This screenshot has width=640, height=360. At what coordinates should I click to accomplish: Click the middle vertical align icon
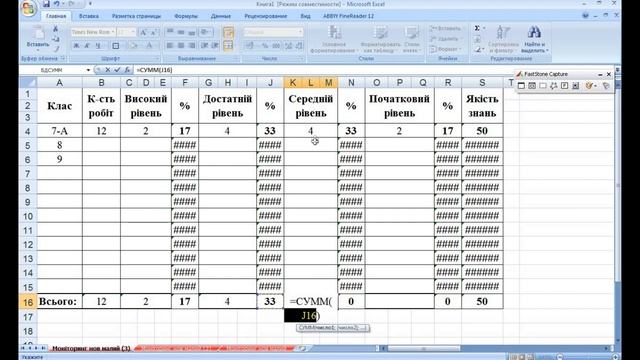181,32
